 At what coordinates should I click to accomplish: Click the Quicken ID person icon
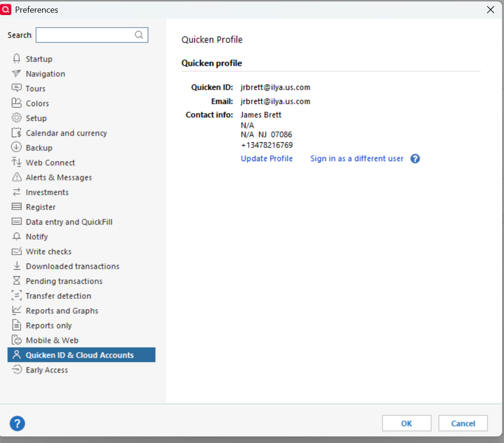click(16, 355)
